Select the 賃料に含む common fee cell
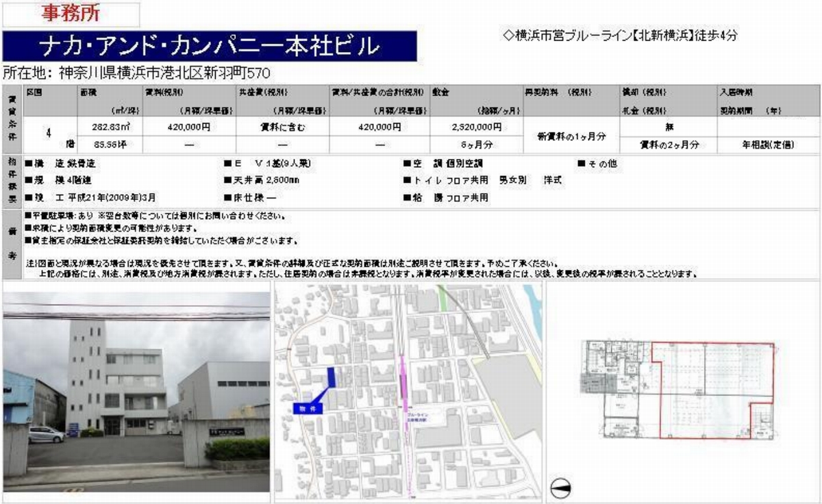Viewport: 822px width, 504px height. (282, 127)
